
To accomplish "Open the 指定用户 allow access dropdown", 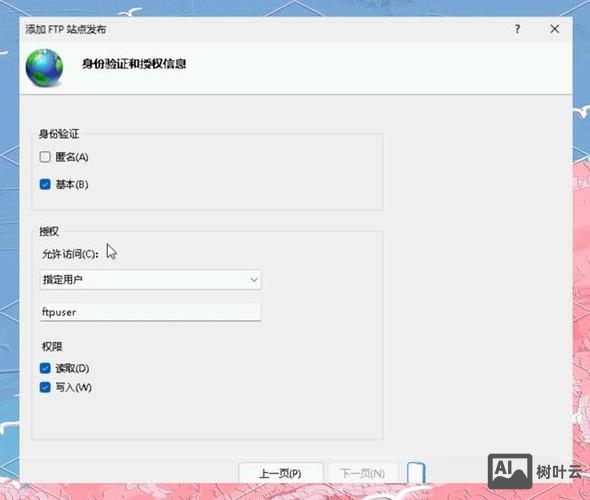I will pos(151,280).
